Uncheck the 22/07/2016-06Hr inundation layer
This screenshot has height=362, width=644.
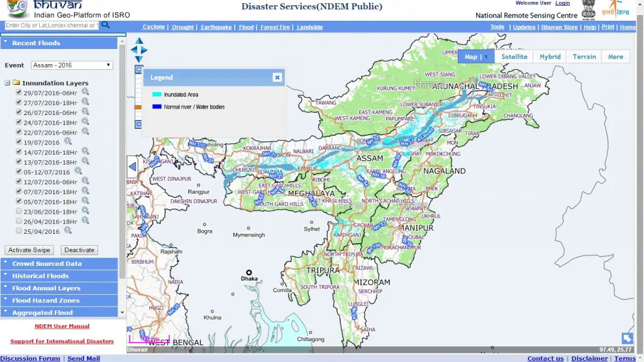(18, 132)
